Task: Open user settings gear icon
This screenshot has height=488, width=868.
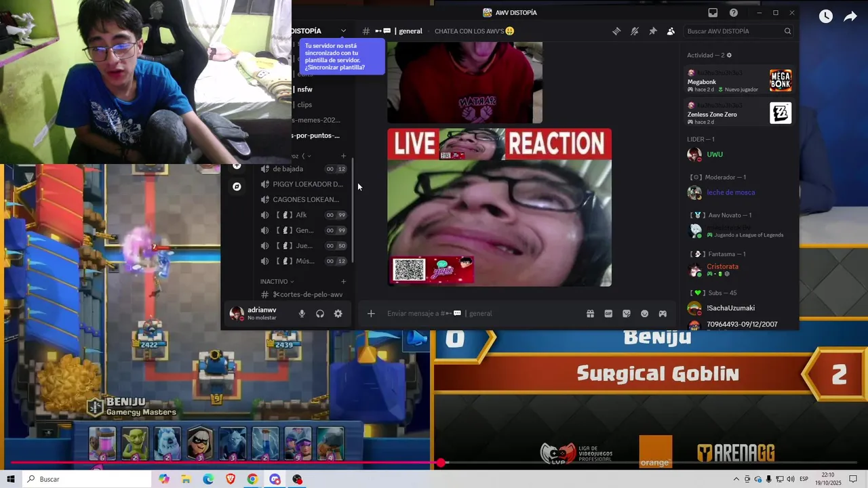Action: click(x=338, y=314)
